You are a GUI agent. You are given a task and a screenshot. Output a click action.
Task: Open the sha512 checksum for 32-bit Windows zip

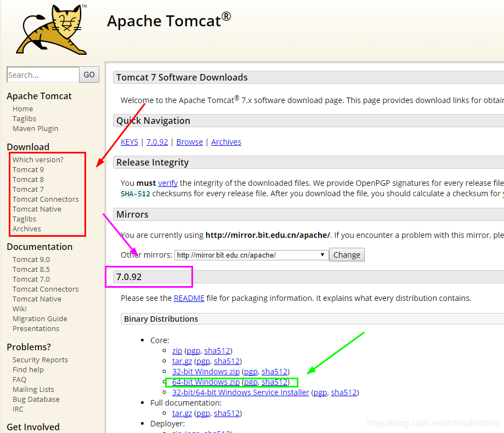(275, 372)
